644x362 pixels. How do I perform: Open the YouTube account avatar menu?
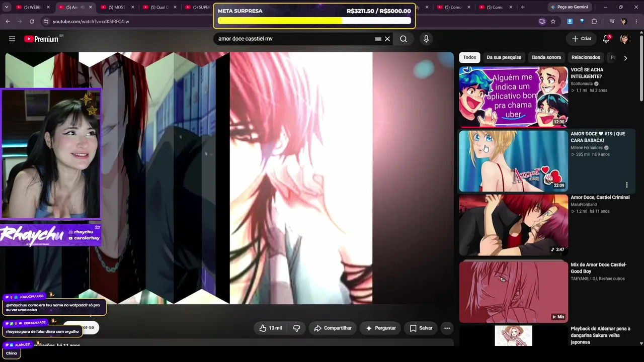pos(625,39)
